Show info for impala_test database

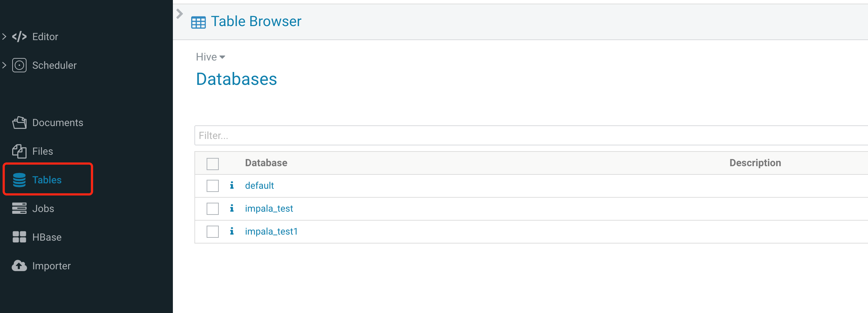coord(232,208)
